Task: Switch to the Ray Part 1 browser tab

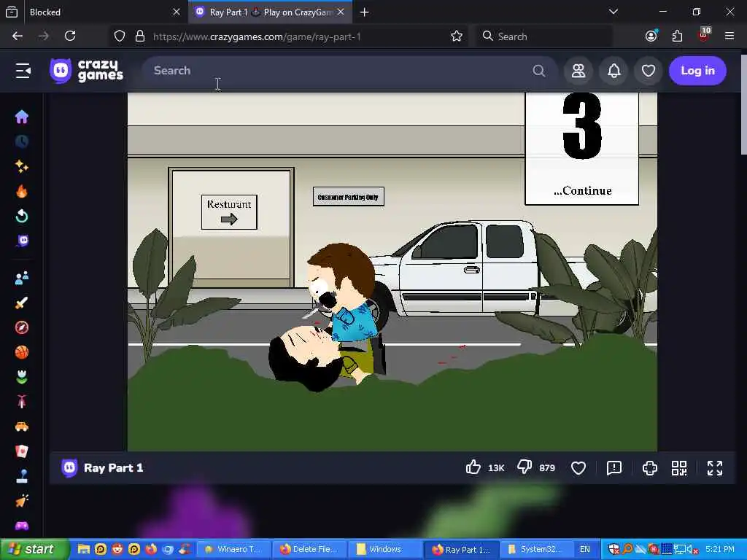Action: pos(271,12)
